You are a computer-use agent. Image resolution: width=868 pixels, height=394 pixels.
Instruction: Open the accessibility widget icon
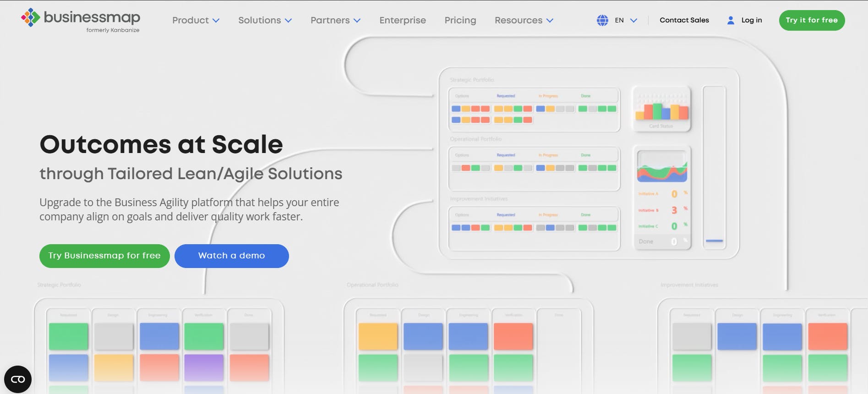tap(18, 379)
